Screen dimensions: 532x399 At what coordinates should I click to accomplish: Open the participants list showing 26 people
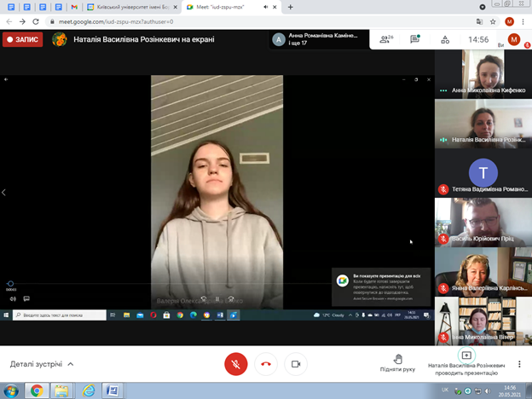pos(385,39)
